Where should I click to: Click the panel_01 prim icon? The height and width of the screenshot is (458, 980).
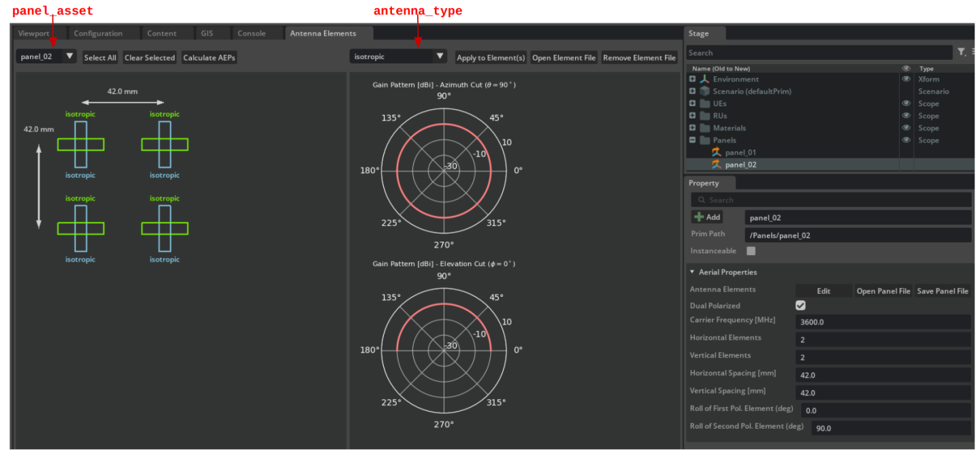[x=716, y=152]
